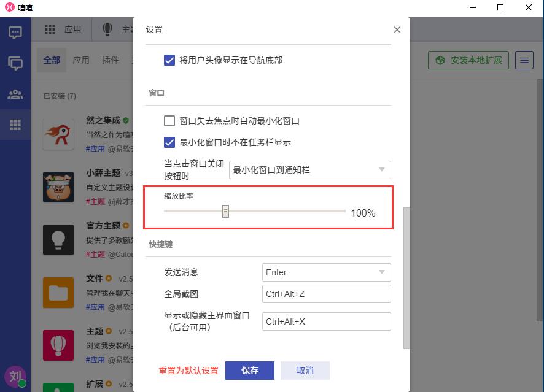
Task: Open the 应用 tab in top bar
Action: (64, 29)
